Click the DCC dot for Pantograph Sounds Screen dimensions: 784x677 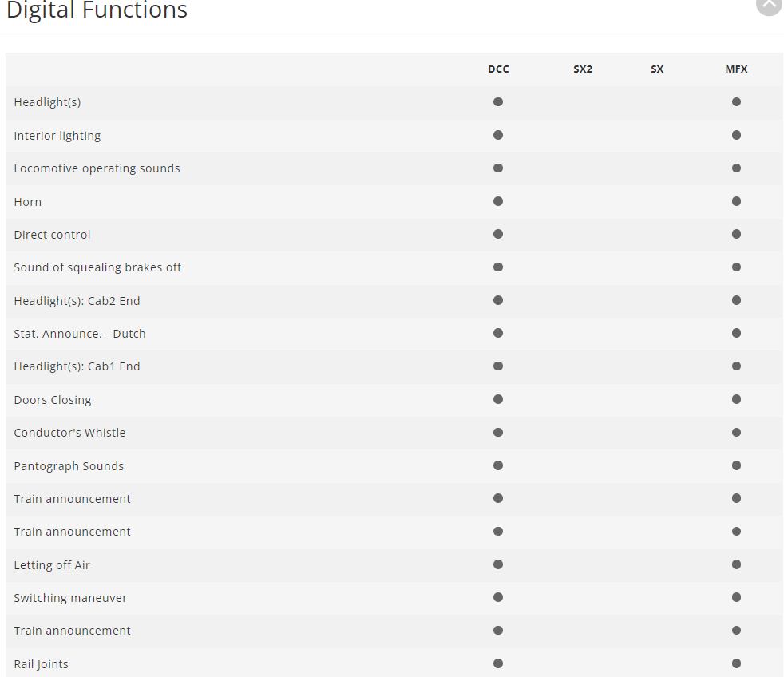pos(498,465)
